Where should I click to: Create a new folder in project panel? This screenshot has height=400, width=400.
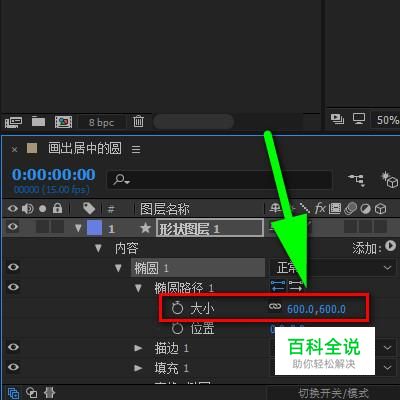(x=38, y=121)
